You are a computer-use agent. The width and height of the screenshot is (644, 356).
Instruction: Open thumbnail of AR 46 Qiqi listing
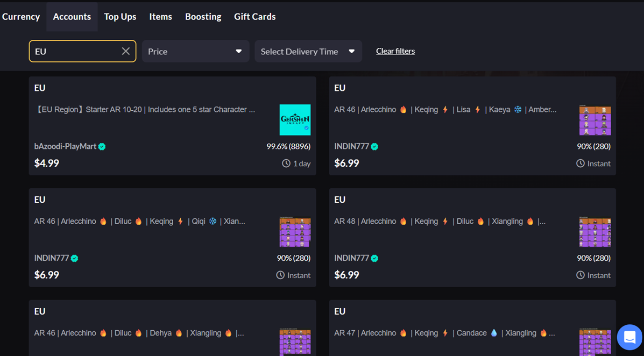click(295, 232)
